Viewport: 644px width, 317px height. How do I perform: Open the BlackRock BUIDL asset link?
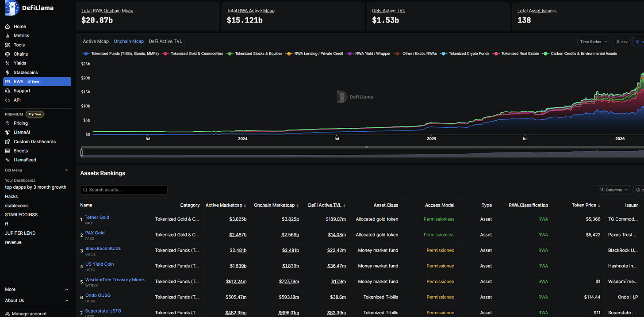(103, 248)
